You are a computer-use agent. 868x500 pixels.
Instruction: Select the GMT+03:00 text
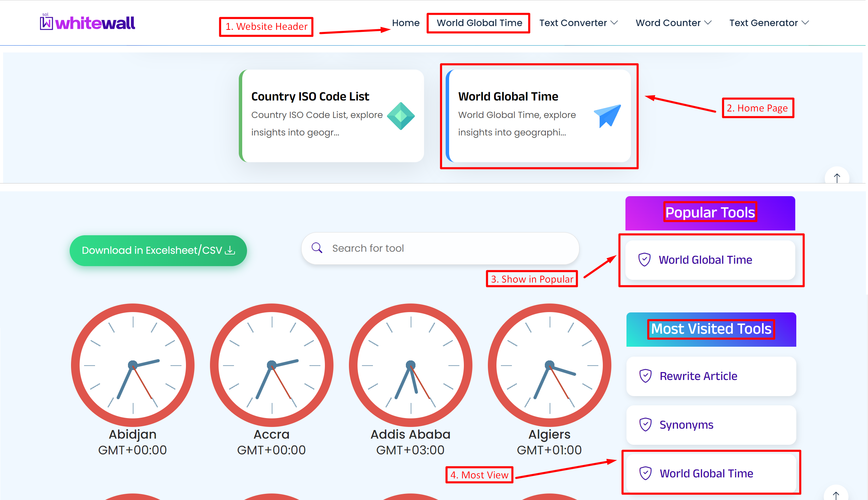point(410,450)
